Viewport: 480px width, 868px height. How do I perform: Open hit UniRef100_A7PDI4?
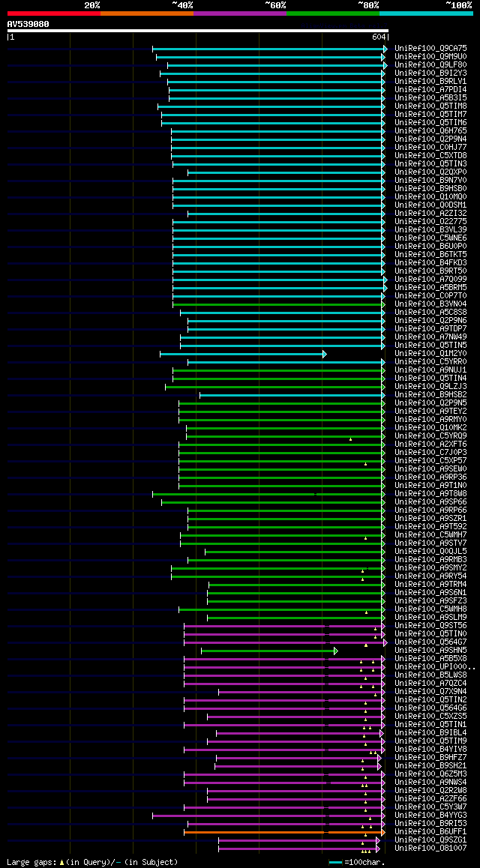(x=430, y=90)
